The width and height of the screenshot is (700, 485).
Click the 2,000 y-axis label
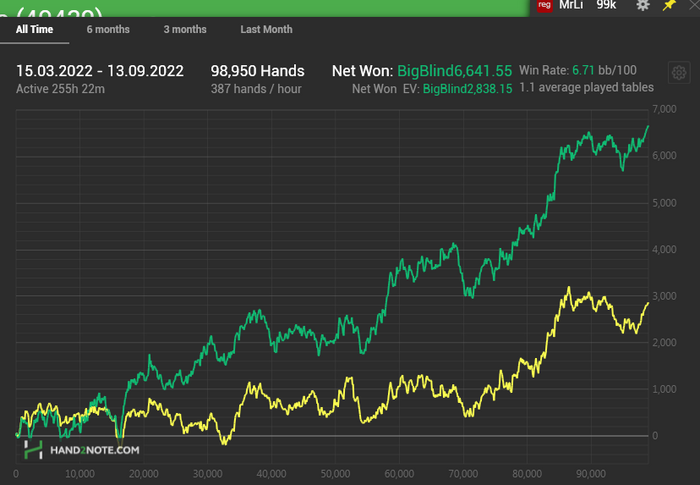[x=664, y=343]
